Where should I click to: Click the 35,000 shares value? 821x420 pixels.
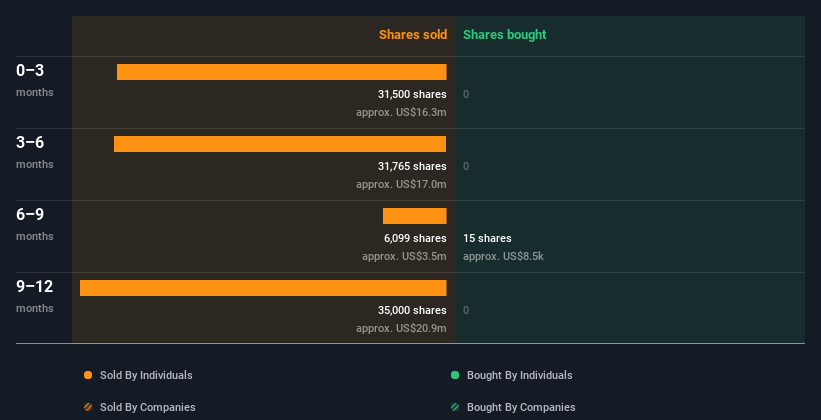tap(412, 311)
